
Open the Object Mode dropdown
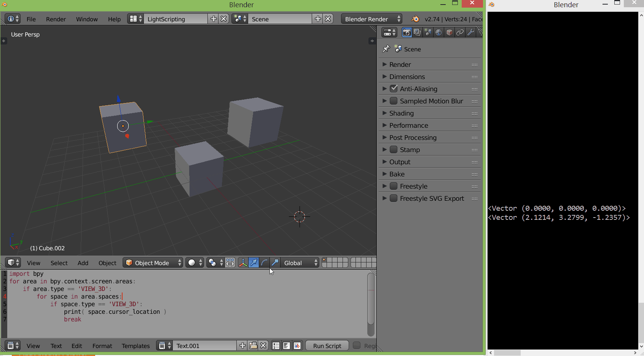152,262
